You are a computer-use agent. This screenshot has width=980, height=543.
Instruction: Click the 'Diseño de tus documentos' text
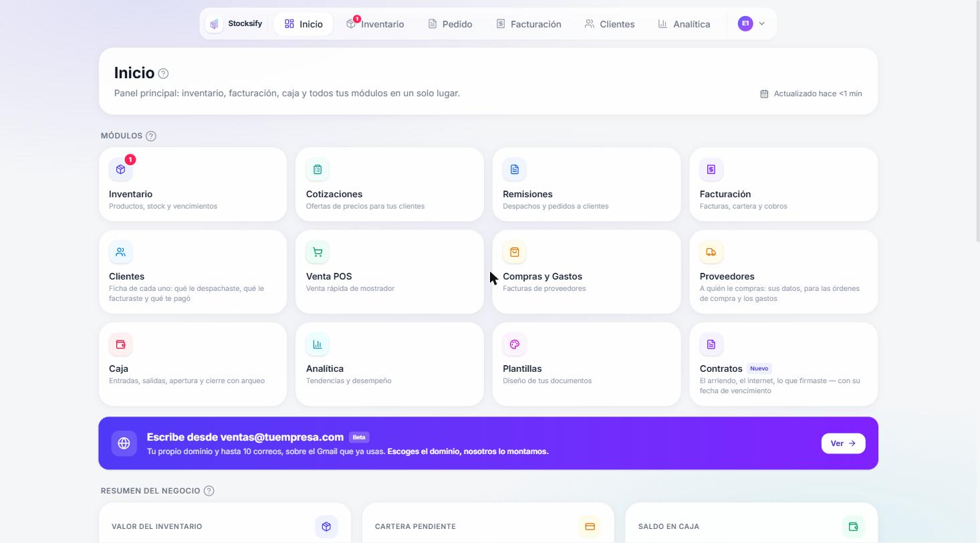(547, 381)
